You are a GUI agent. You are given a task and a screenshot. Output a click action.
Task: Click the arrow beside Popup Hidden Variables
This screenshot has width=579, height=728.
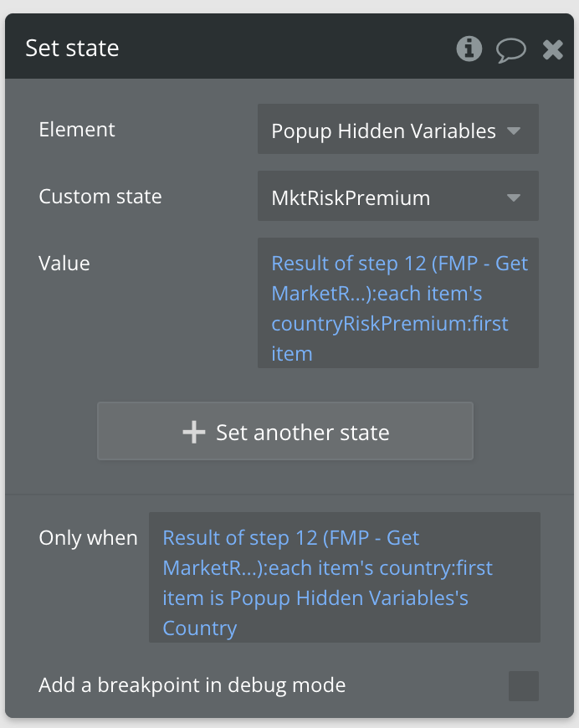515,131
